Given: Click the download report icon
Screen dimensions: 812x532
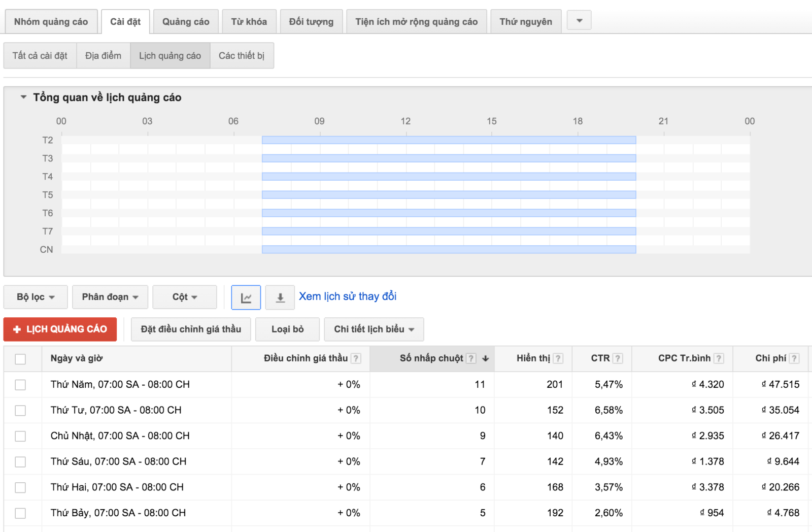Looking at the screenshot, I should point(280,297).
